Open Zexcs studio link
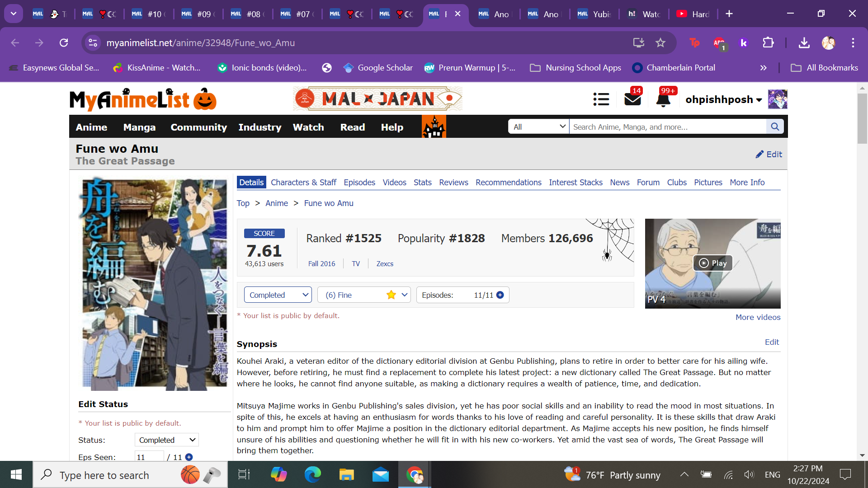The width and height of the screenshot is (868, 488). point(385,264)
